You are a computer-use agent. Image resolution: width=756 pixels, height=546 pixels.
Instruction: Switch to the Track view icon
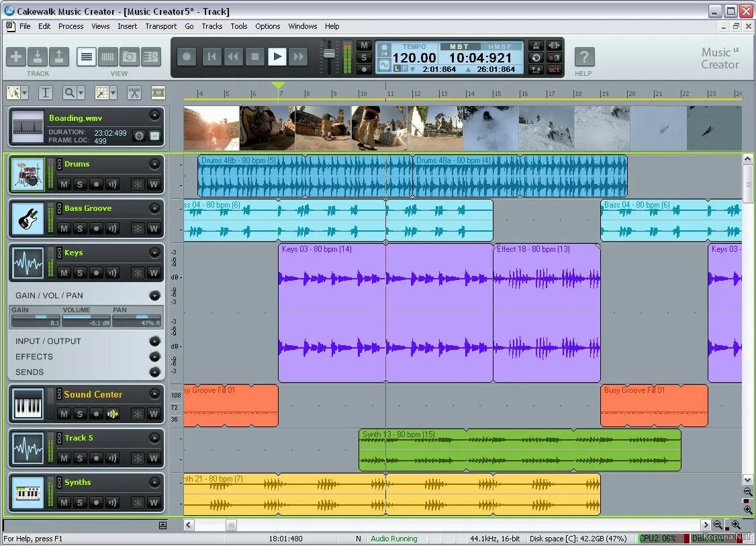click(x=87, y=57)
